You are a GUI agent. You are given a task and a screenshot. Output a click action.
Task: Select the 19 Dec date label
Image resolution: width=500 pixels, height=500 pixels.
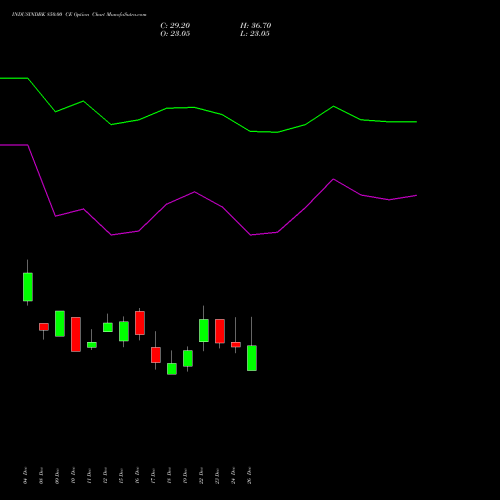point(185,475)
